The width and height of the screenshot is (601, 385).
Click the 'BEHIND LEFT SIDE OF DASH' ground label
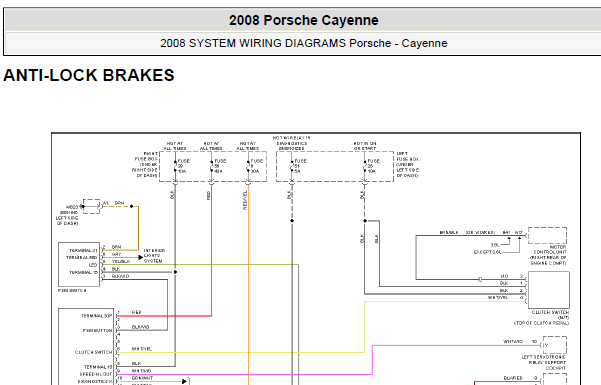(67, 217)
